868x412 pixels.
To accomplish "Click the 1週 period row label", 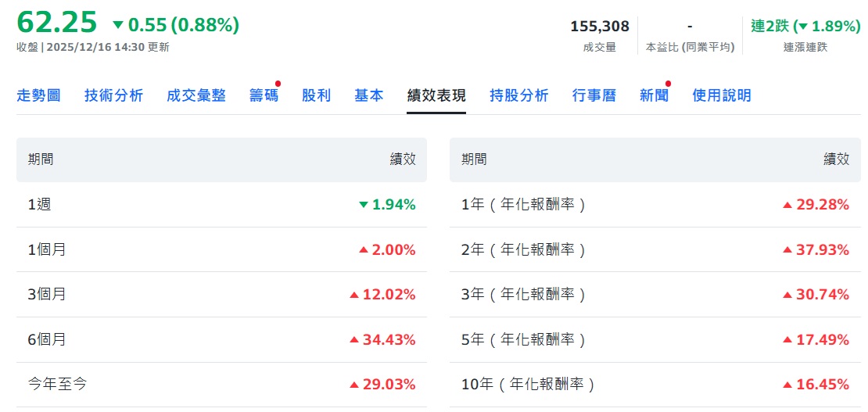I will pyautogui.click(x=39, y=205).
